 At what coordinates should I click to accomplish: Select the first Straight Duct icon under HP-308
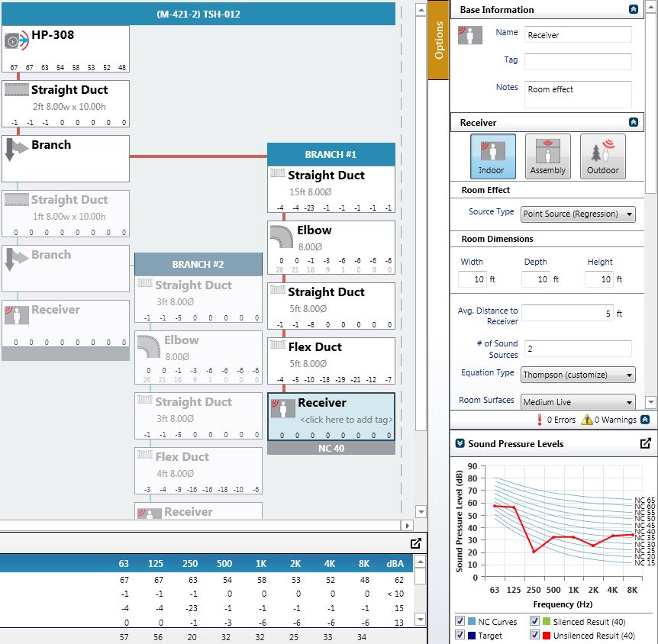click(17, 90)
